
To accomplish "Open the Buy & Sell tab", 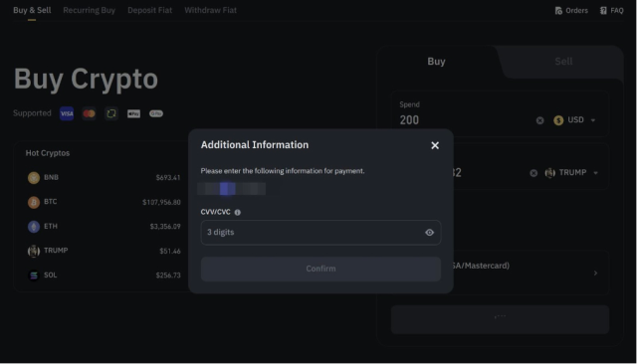I will (32, 10).
